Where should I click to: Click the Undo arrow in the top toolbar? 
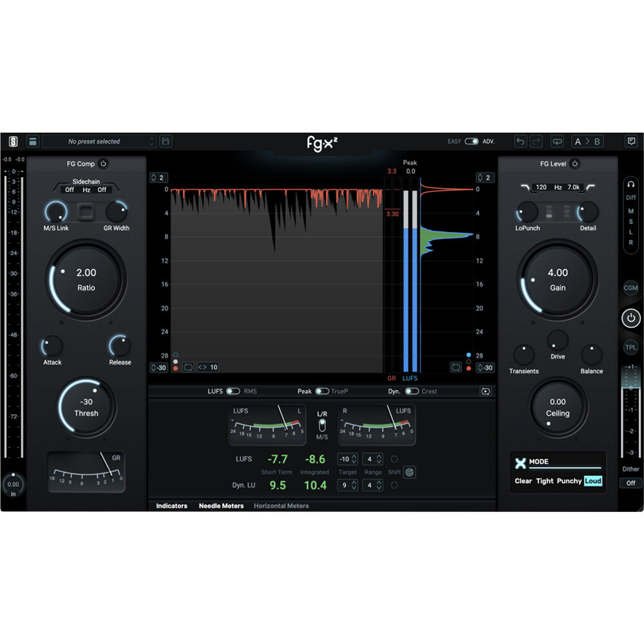click(x=520, y=141)
